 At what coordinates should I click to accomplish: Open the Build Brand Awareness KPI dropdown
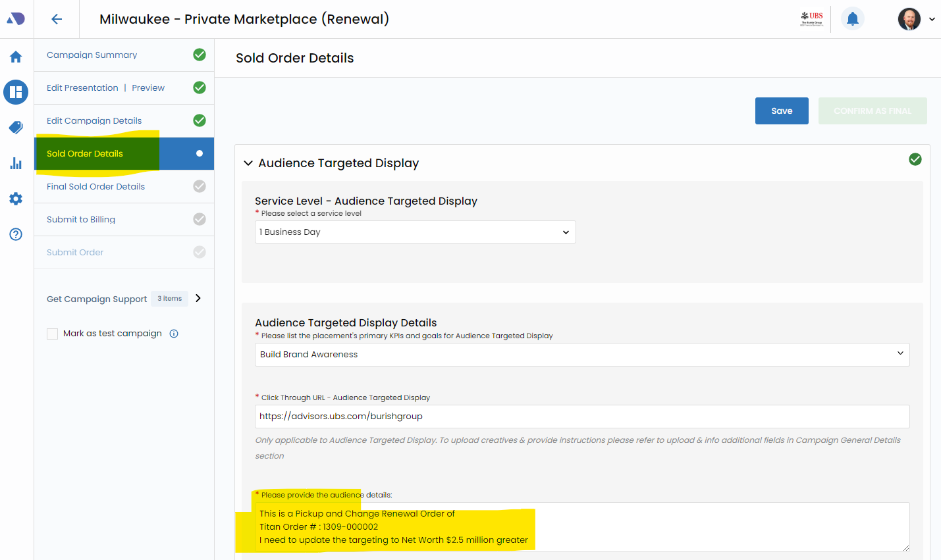[x=581, y=355]
